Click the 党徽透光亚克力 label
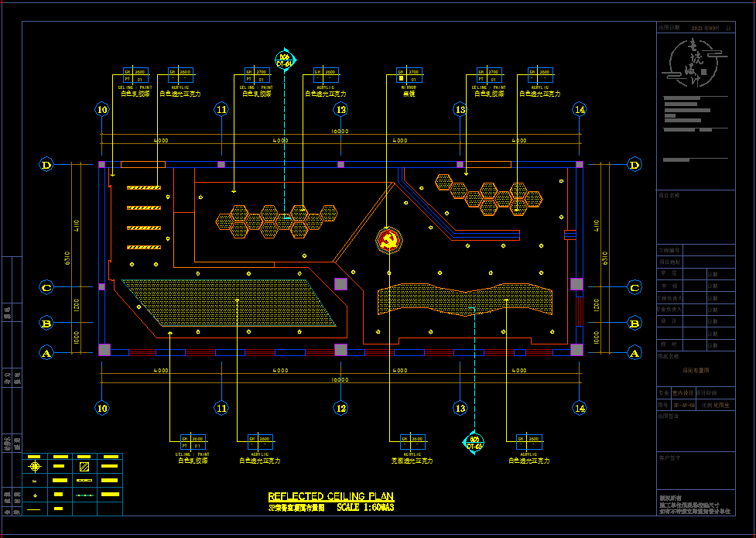Viewport: 756px width, 538px height. pyautogui.click(x=412, y=461)
